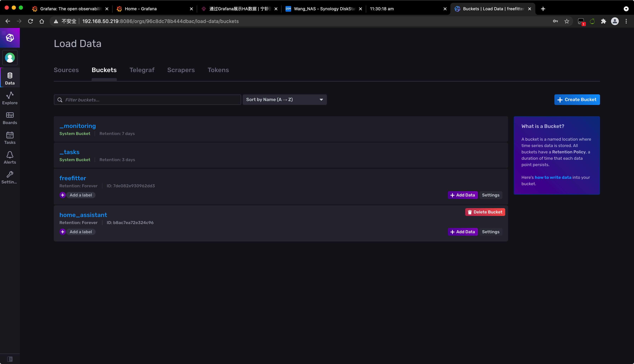Click Delete Bucket for home_assistant
This screenshot has height=364, width=634.
pos(485,212)
